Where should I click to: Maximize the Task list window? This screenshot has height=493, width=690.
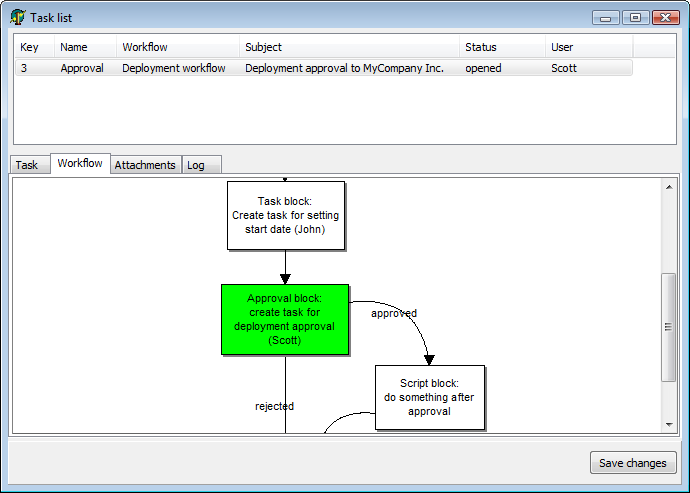click(635, 17)
